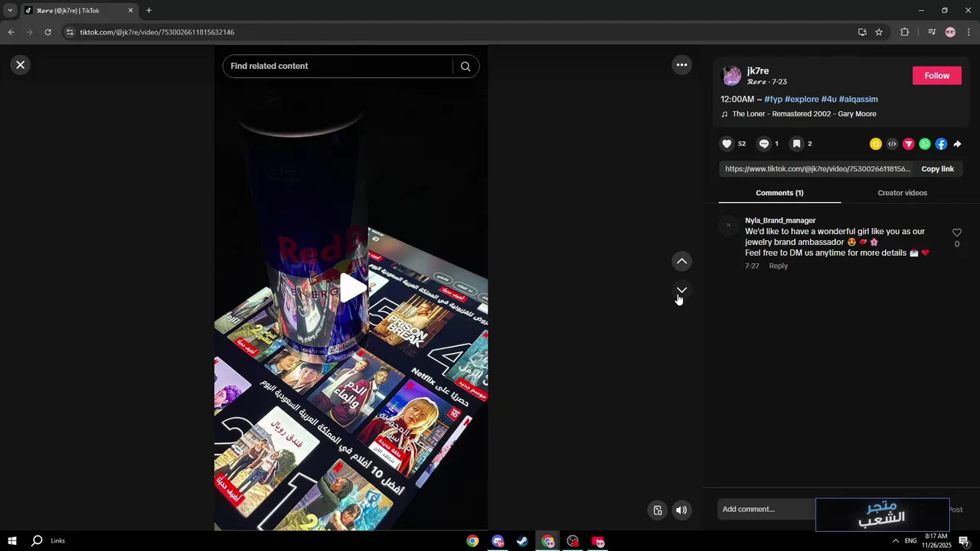
Task: Open Steam from the taskbar
Action: pos(522,541)
